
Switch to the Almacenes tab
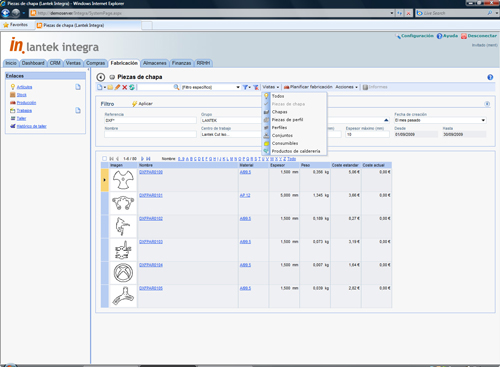click(155, 63)
